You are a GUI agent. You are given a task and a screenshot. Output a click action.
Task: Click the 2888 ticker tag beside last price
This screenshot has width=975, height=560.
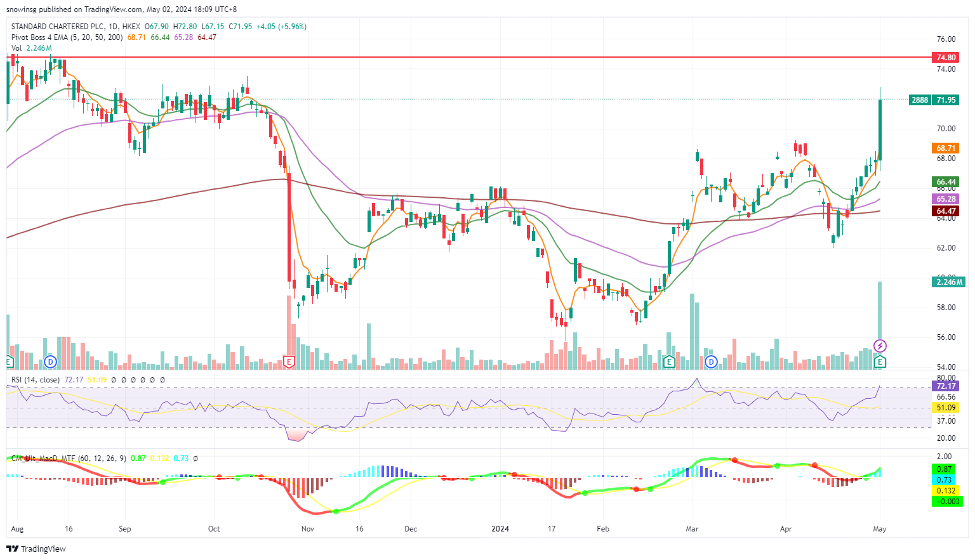tap(920, 100)
